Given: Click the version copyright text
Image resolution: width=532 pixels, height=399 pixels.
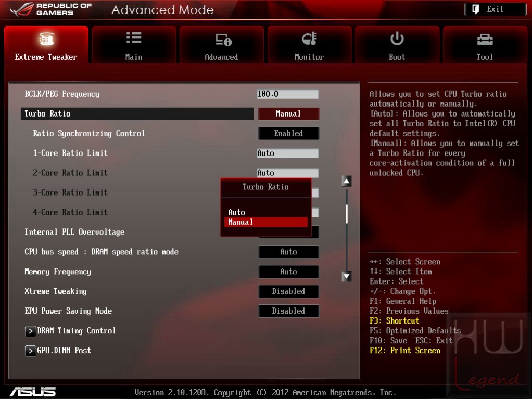Looking at the screenshot, I should [265, 393].
